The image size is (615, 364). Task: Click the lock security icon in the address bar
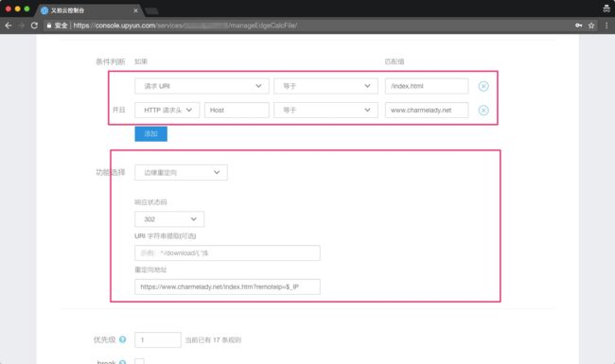click(49, 26)
